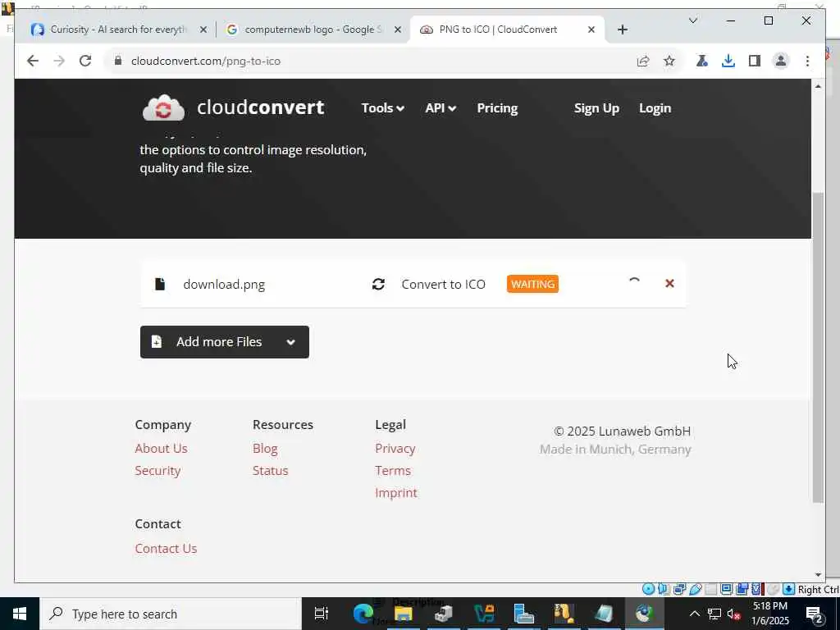This screenshot has height=630, width=840.
Task: Open the Add more Files dropdown arrow
Action: [x=291, y=342]
